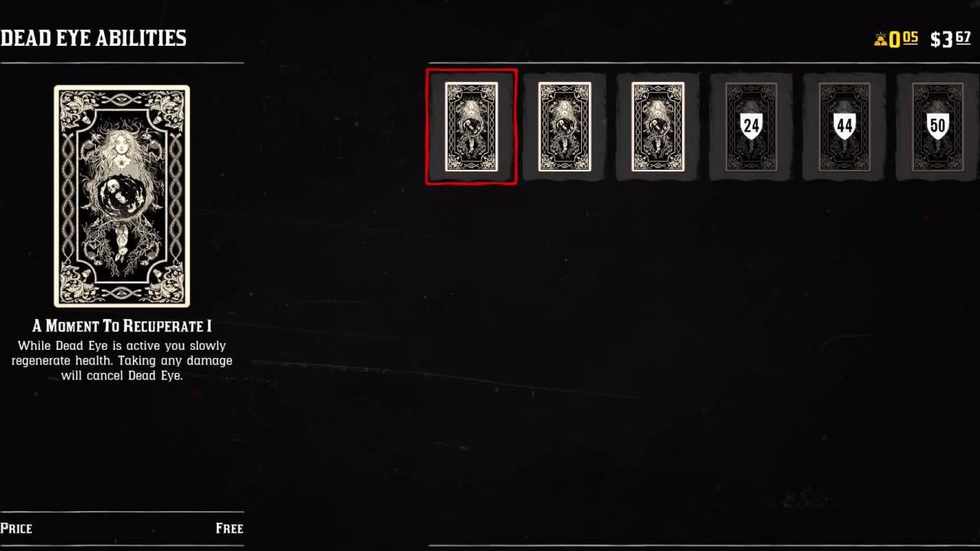The width and height of the screenshot is (980, 551).
Task: Pick the third unlocked ability card
Action: pos(658,127)
